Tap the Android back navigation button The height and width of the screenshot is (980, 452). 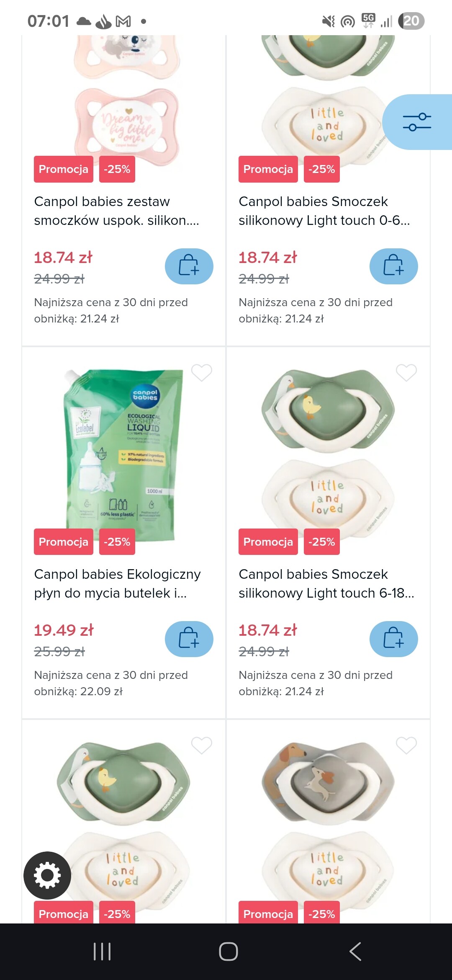point(355,952)
